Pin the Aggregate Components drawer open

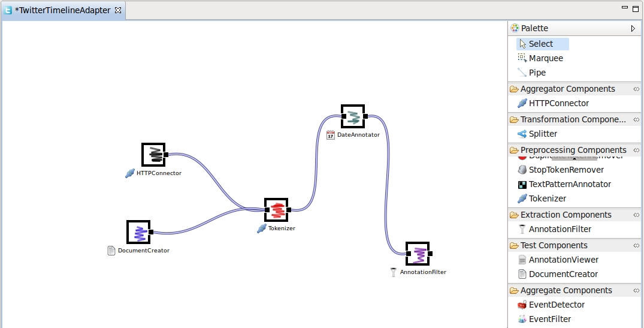click(x=636, y=291)
